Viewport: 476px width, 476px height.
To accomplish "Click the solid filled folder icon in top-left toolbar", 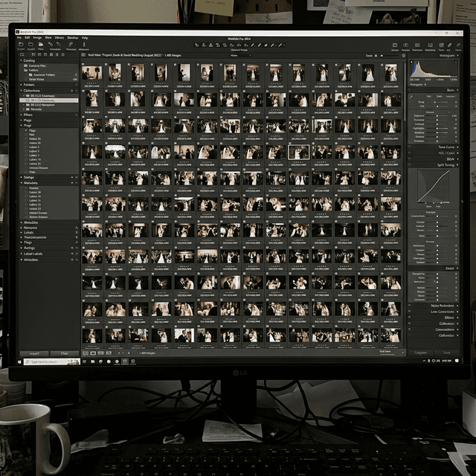I will [41, 45].
